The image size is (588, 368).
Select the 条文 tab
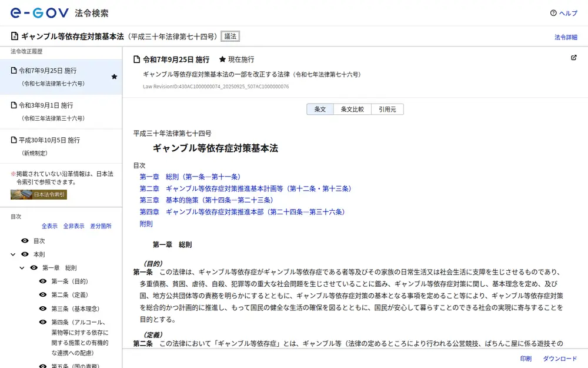pyautogui.click(x=320, y=110)
